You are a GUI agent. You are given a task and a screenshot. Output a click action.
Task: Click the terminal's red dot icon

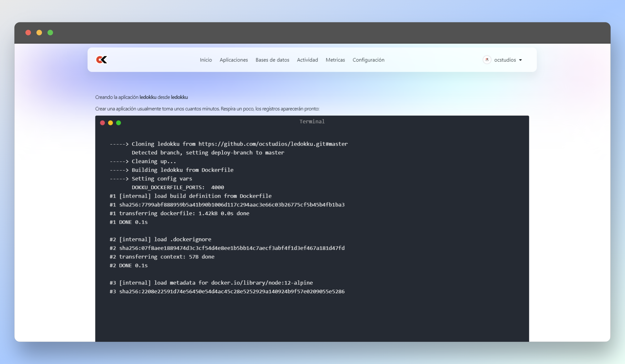click(x=103, y=123)
